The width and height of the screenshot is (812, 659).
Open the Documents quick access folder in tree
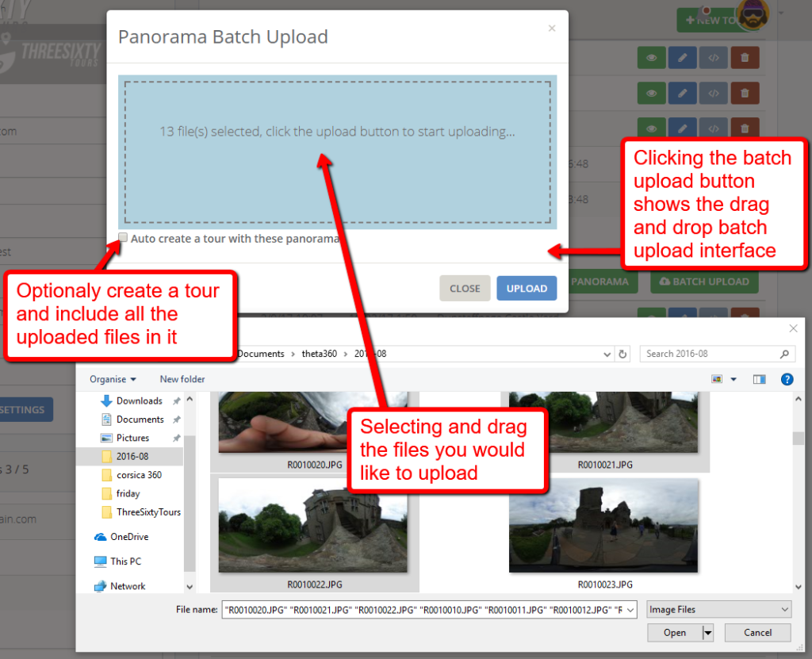(x=140, y=420)
